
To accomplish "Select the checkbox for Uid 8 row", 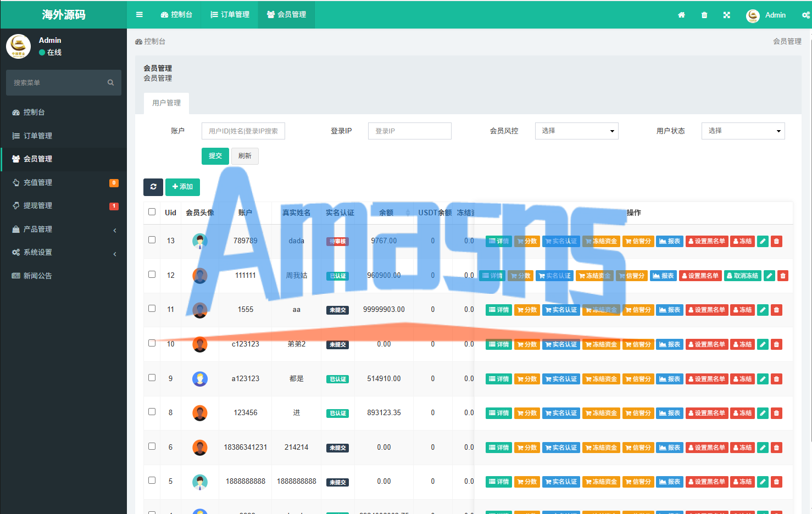I will point(152,412).
